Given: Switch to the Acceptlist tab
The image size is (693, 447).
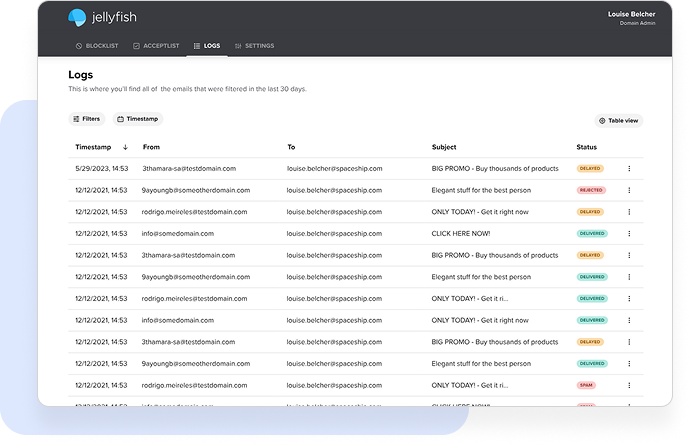Looking at the screenshot, I should [x=159, y=46].
